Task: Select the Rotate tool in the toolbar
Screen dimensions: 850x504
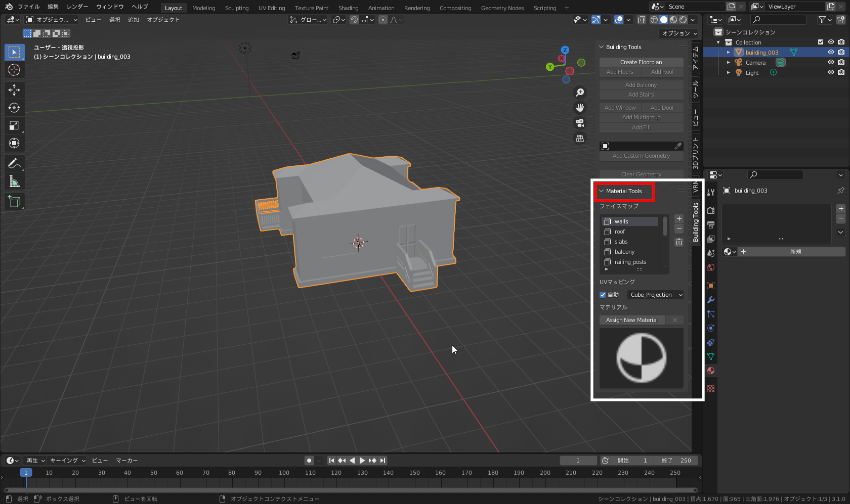Action: click(x=14, y=108)
